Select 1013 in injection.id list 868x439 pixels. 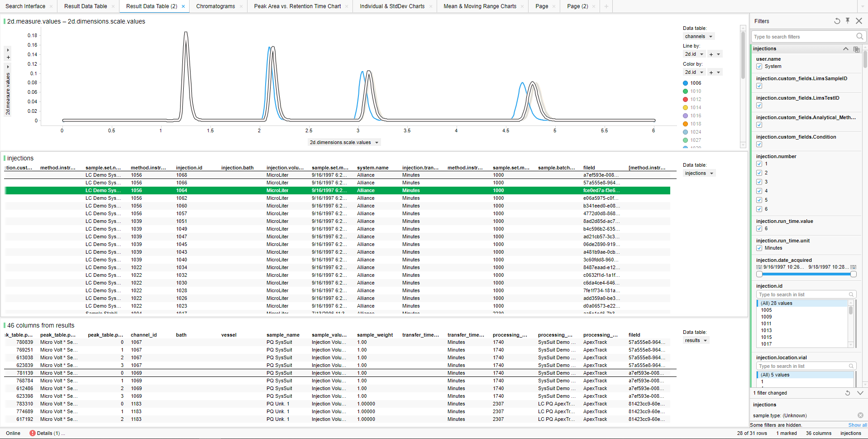pyautogui.click(x=766, y=331)
